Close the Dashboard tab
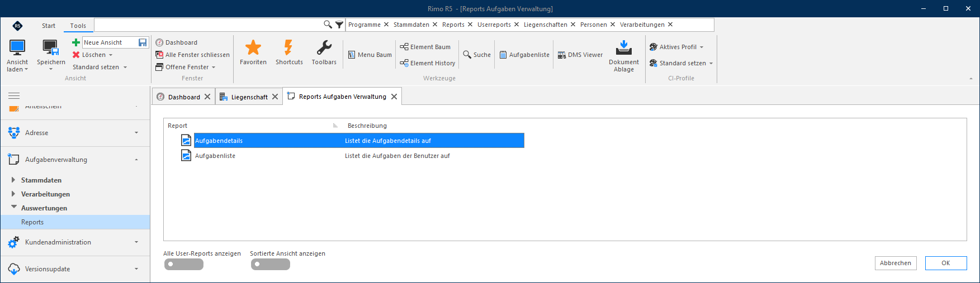Viewport: 980px width, 283px height. coord(207,97)
